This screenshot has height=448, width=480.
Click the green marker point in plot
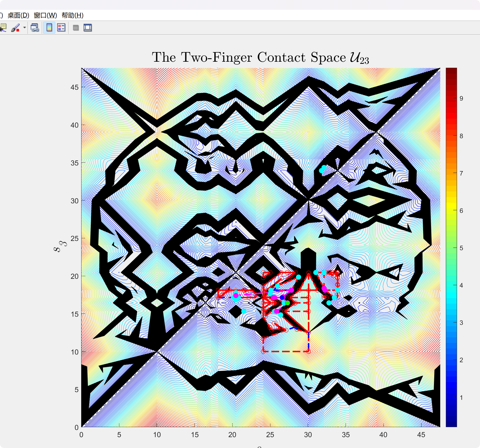[x=288, y=303]
